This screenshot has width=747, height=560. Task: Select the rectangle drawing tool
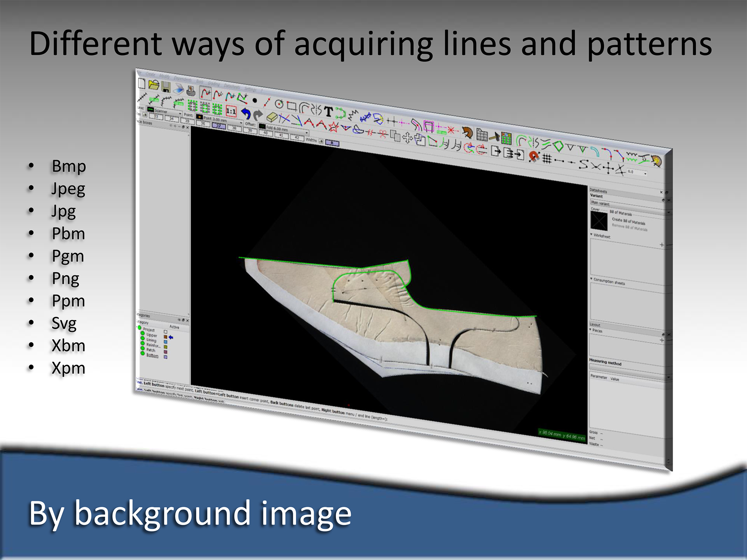point(292,106)
